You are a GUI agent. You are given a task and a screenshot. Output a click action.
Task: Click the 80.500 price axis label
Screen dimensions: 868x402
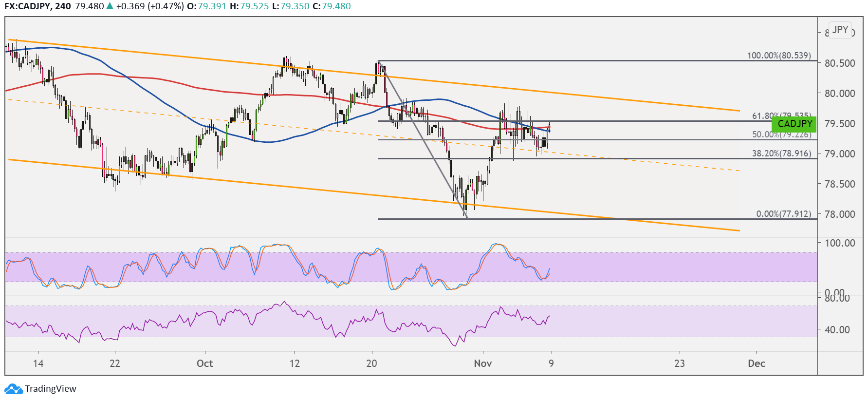coord(840,63)
